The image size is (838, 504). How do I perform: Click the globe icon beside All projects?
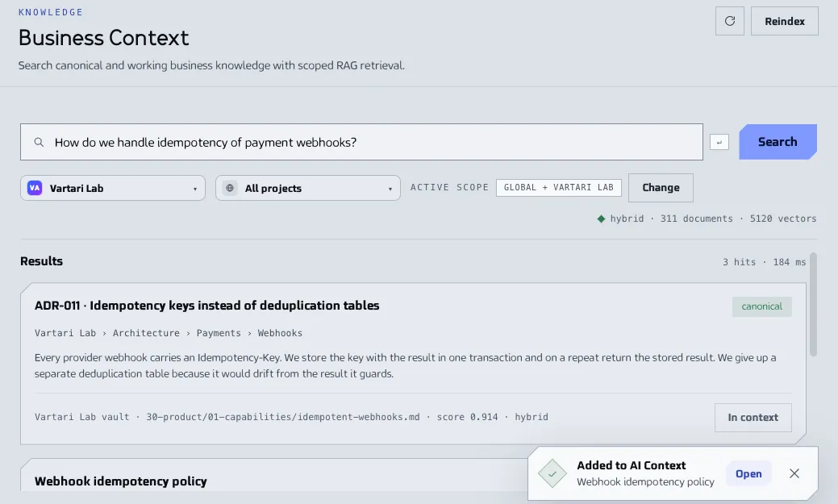(x=230, y=188)
